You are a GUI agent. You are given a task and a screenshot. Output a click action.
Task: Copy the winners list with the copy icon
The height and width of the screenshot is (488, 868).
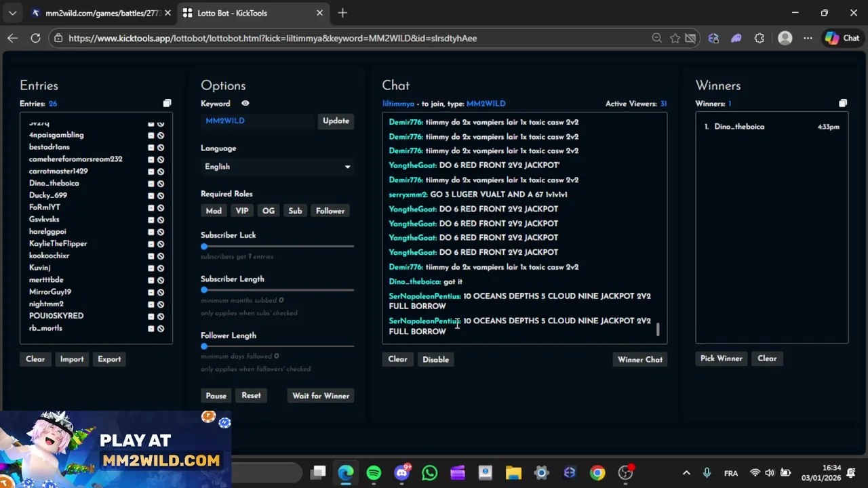pyautogui.click(x=843, y=103)
